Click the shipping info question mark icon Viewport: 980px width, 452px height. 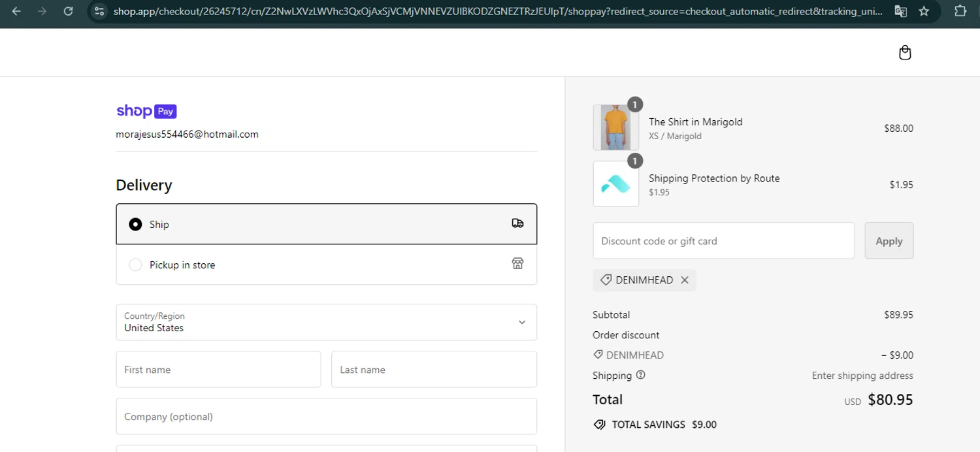click(640, 375)
